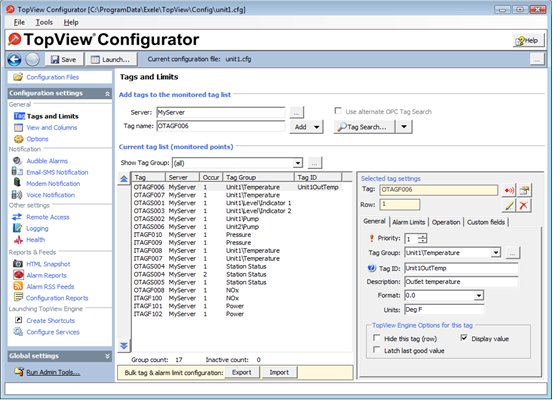553x400 pixels.
Task: Click ellipsis button next to Show Tag Group
Action: [315, 163]
